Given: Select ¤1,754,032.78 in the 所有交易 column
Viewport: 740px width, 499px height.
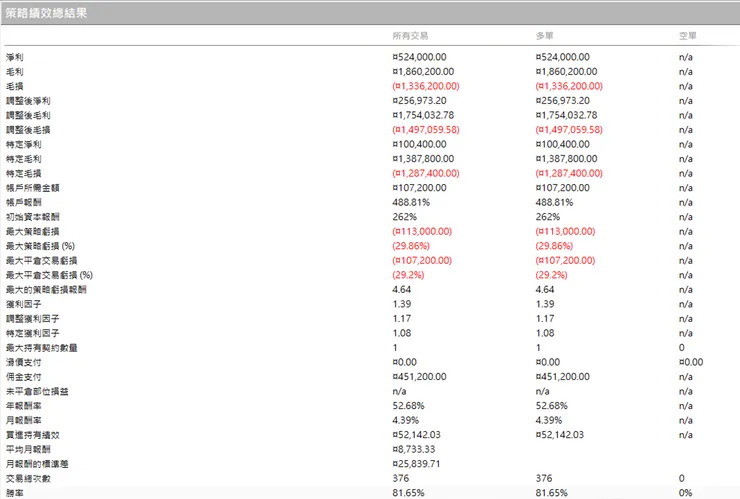Looking at the screenshot, I should pyautogui.click(x=423, y=115).
